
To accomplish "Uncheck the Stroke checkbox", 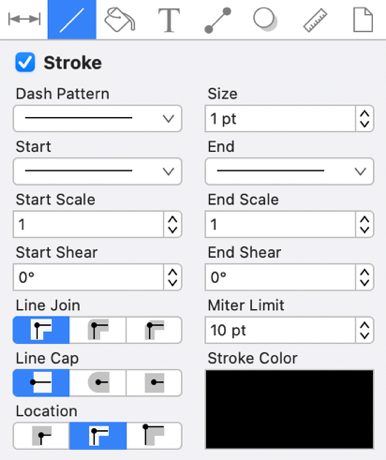I will pos(25,62).
